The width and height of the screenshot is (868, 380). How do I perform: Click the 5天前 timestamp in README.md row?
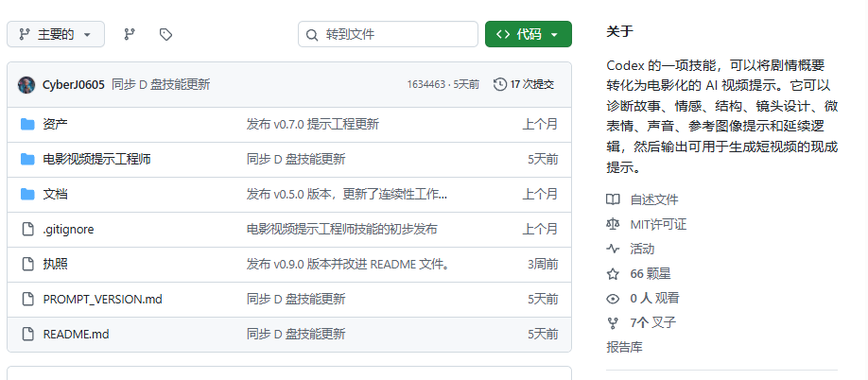[543, 334]
